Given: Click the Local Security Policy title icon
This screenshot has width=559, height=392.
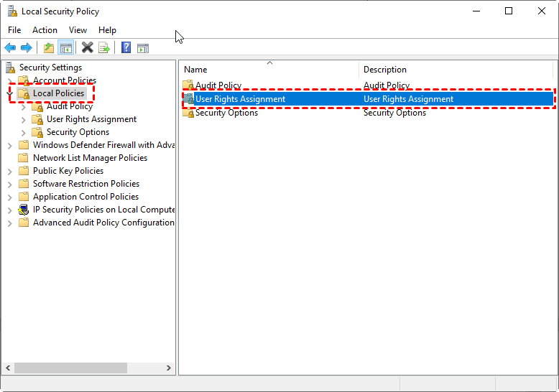Looking at the screenshot, I should (12, 11).
